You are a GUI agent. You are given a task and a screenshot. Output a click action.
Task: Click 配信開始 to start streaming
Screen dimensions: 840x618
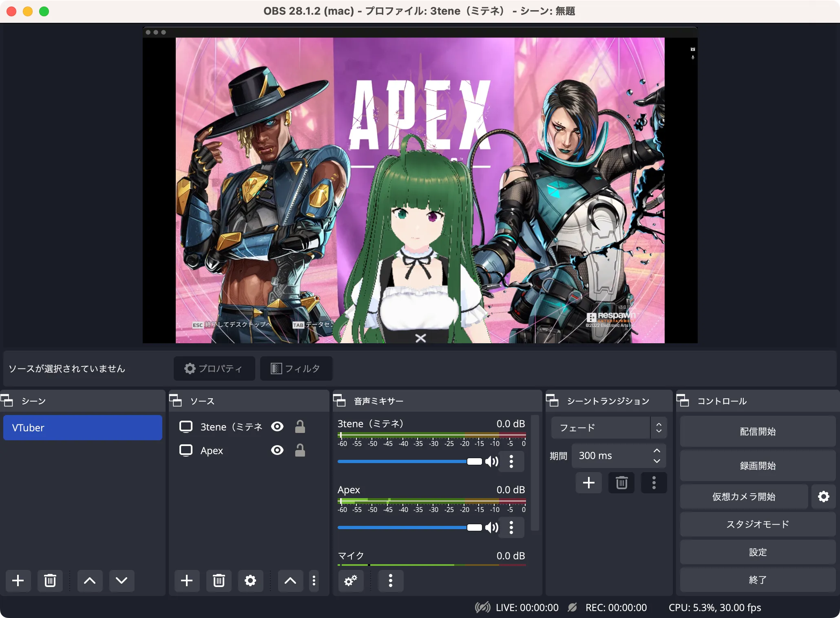(x=758, y=431)
